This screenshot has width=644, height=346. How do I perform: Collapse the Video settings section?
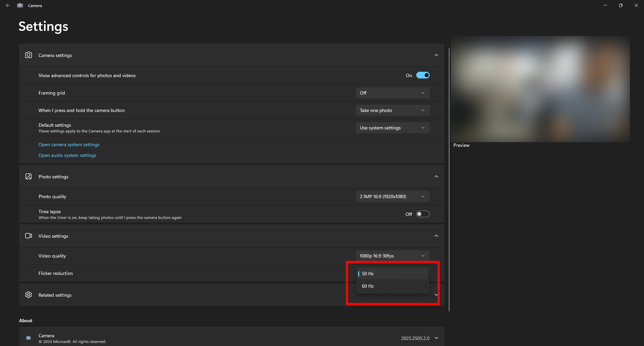(x=436, y=236)
